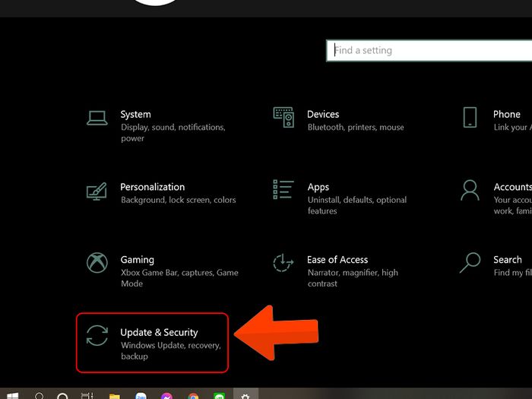
Task: Open Ease of Access icon
Action: pos(283,263)
